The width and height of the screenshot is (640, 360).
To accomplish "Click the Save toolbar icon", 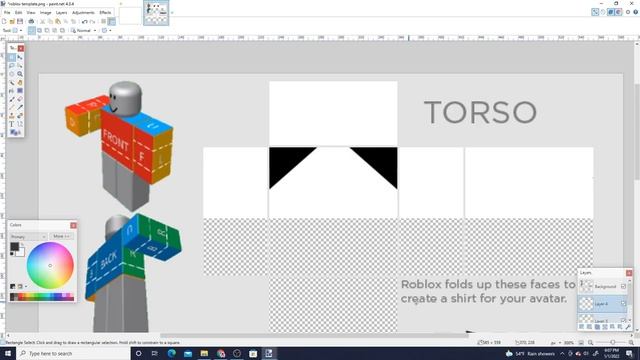I will pyautogui.click(x=20, y=22).
